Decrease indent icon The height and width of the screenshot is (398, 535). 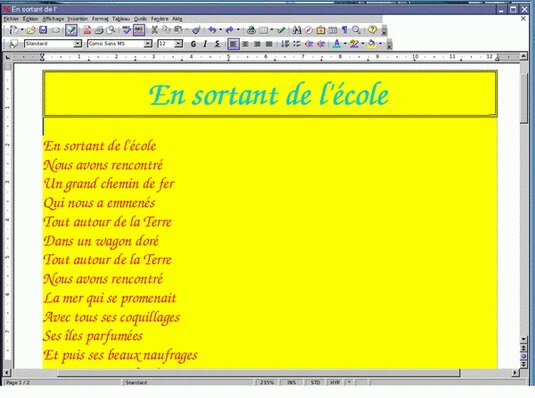click(309, 44)
